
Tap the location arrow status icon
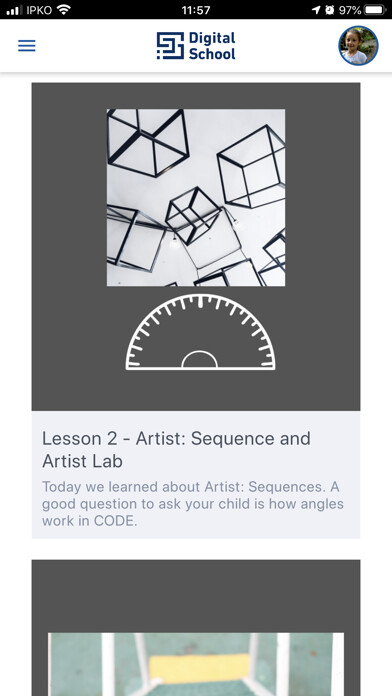click(x=316, y=9)
